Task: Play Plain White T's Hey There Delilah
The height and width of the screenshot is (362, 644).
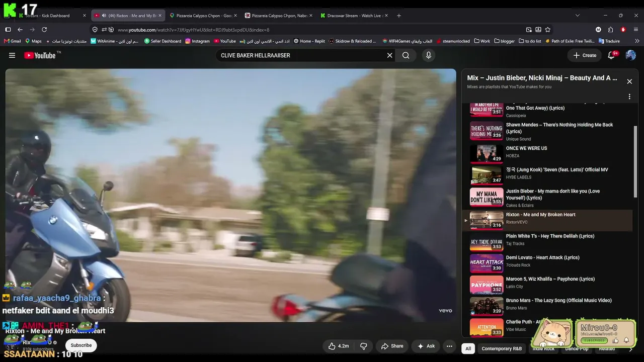Action: (x=547, y=241)
